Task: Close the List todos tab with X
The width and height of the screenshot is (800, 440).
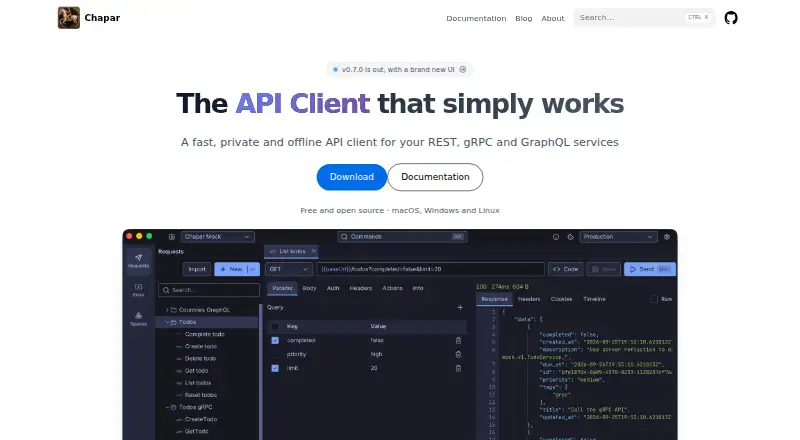Action: tap(314, 251)
